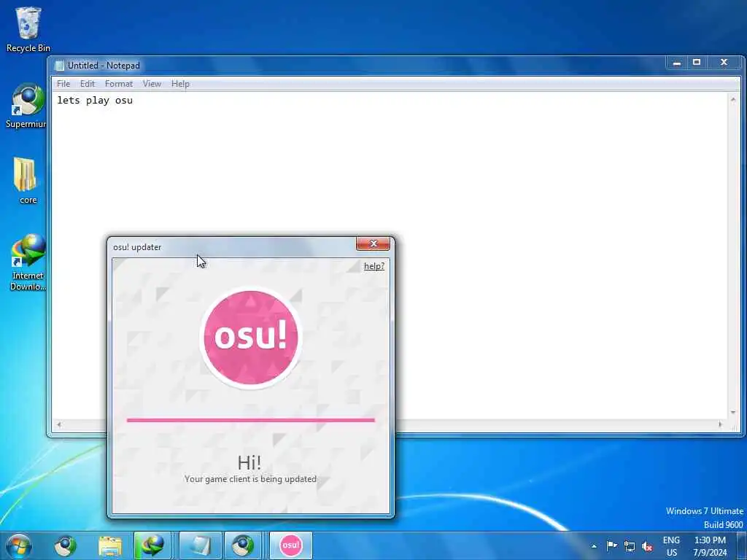Open the clock showing 1:30 PM
This screenshot has height=560, width=747.
click(x=710, y=546)
